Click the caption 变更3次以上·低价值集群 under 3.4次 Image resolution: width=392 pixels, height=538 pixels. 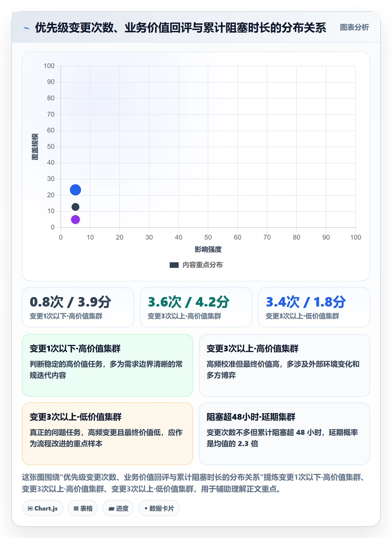point(302,316)
